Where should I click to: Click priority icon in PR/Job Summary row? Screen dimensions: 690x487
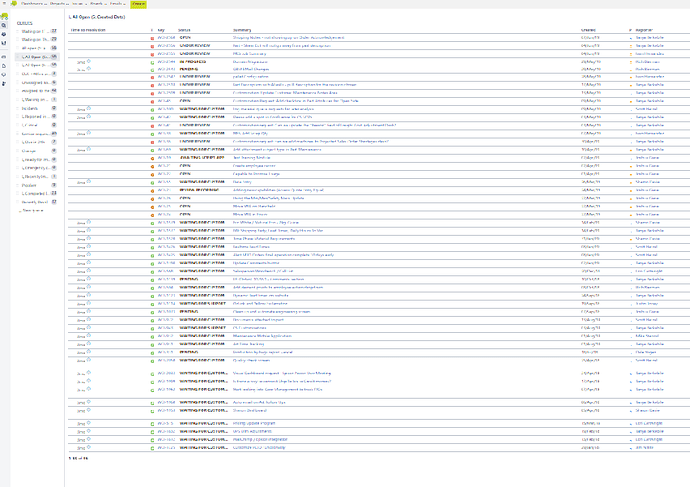[x=631, y=54]
